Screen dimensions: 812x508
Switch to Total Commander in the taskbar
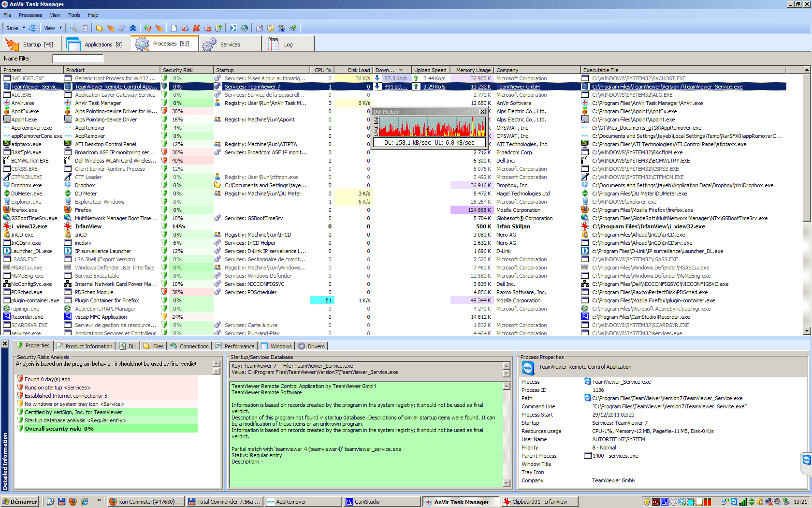[224, 502]
